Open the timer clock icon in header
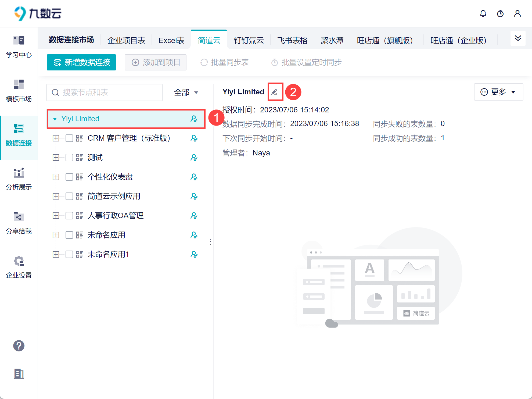Viewport: 532px width, 399px height. click(x=500, y=13)
